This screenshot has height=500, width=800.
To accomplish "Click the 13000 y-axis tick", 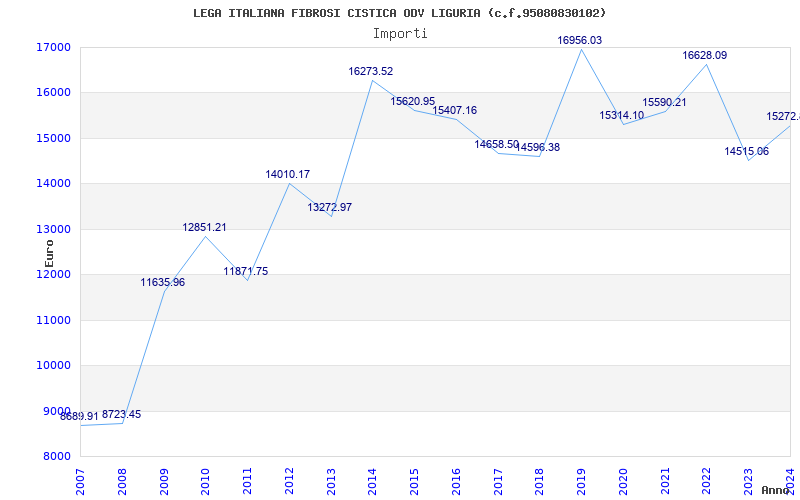I will point(53,229).
